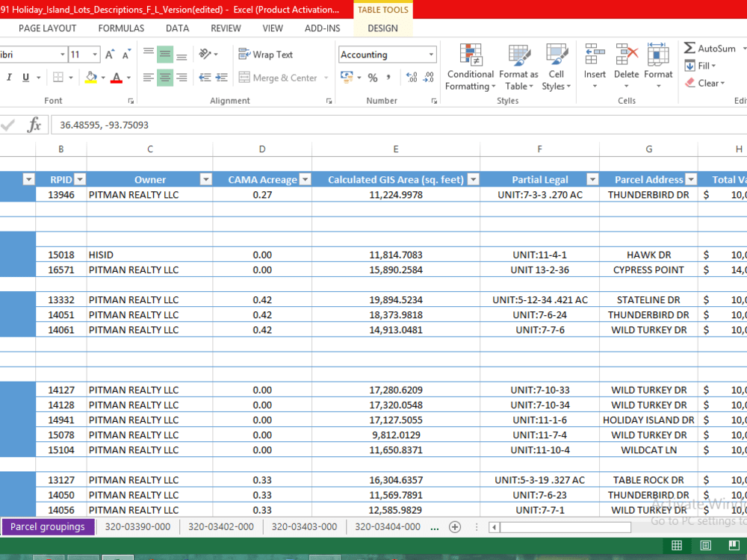Open Cell Styles gallery
Viewport: 747px width, 560px height.
tap(556, 66)
